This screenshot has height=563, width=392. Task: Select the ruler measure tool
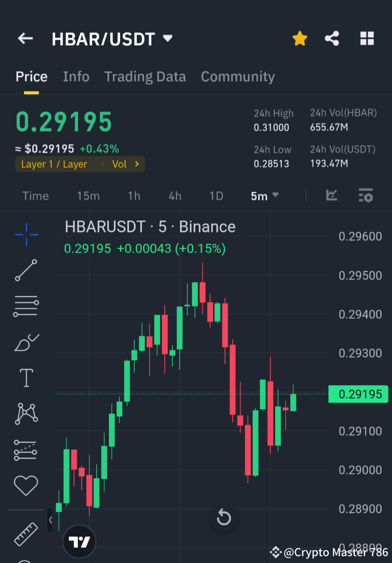[26, 534]
